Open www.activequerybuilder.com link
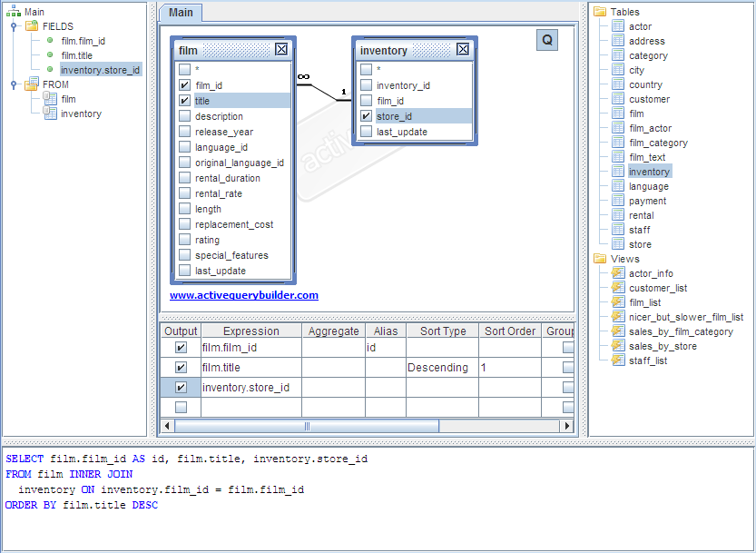The width and height of the screenshot is (756, 553). 244,295
